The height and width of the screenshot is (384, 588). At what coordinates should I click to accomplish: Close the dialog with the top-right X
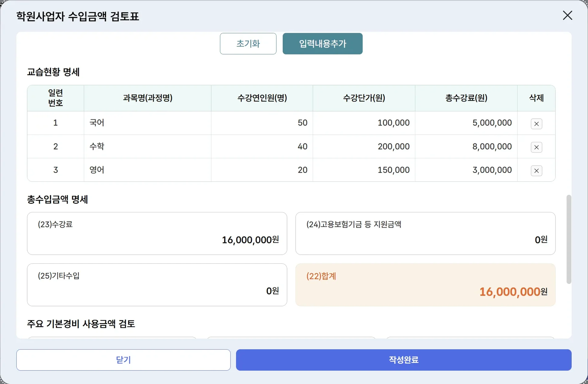[567, 15]
